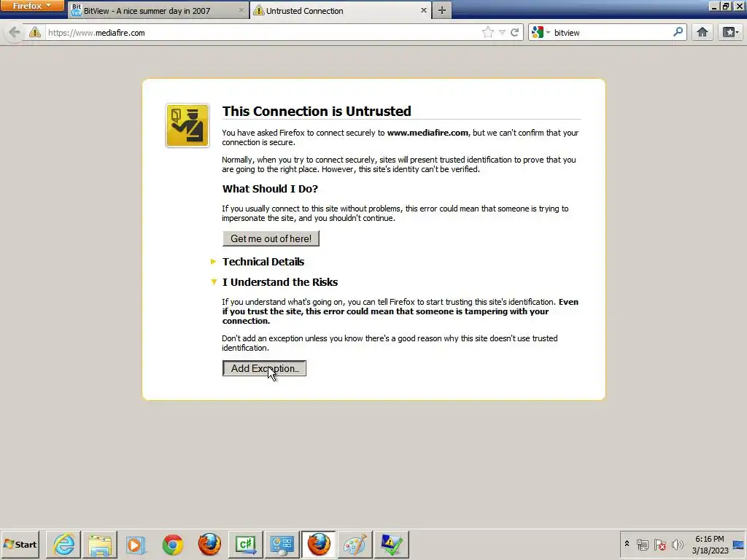Open the address bar history dropdown arrow

502,32
